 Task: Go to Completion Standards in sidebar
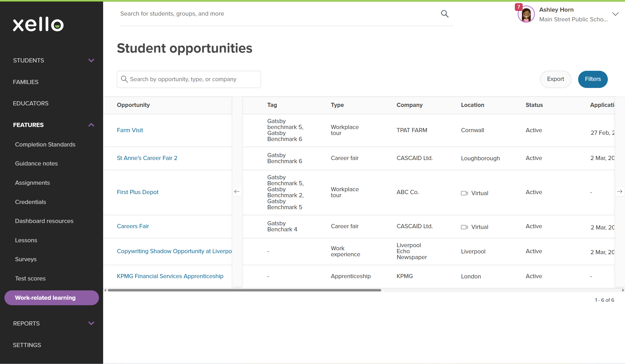(x=45, y=144)
